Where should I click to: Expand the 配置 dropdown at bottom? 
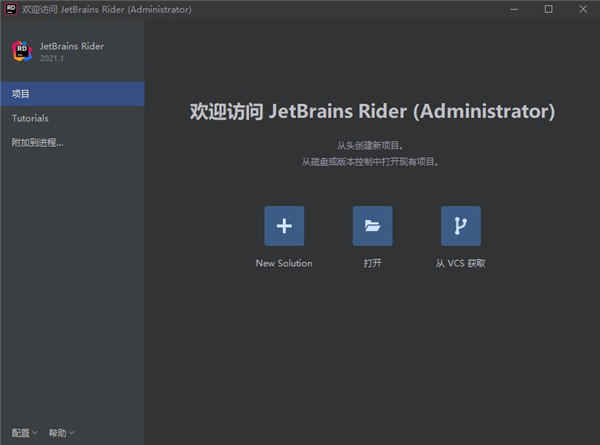coord(24,433)
